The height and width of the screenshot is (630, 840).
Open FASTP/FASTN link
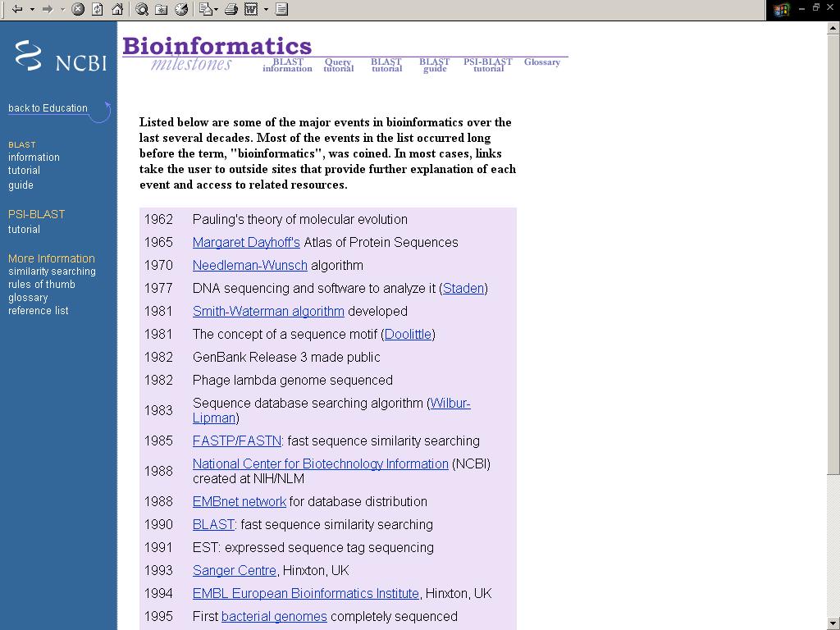[x=237, y=441]
